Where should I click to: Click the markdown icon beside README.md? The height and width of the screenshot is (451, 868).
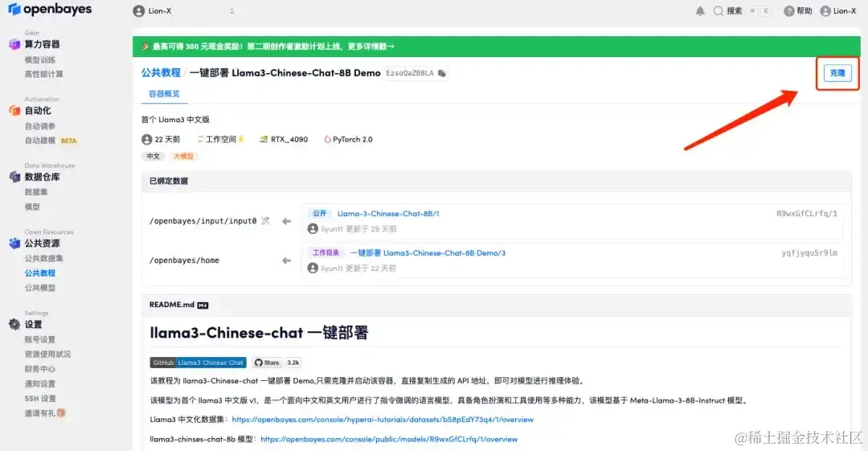203,305
